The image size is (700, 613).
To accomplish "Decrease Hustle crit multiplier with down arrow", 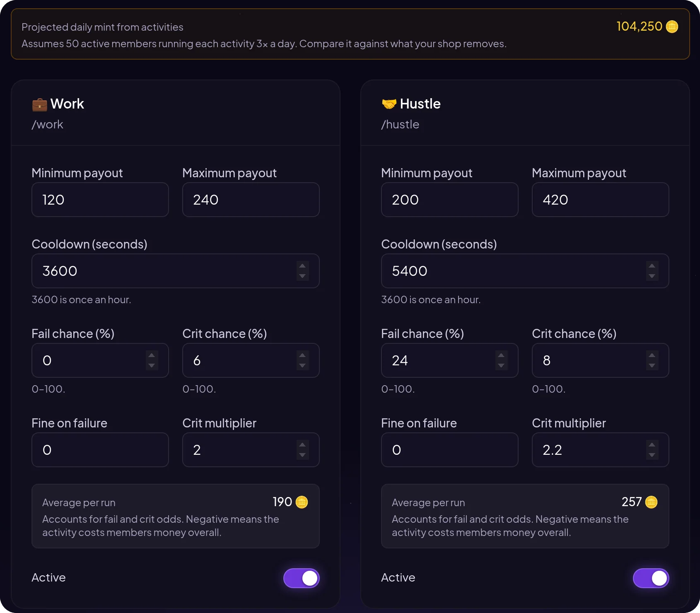I will click(x=652, y=455).
